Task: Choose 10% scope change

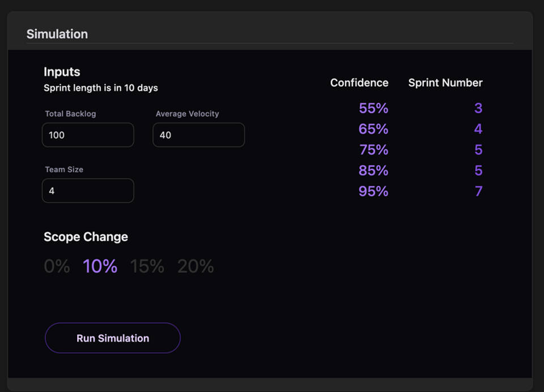Action: (x=100, y=266)
